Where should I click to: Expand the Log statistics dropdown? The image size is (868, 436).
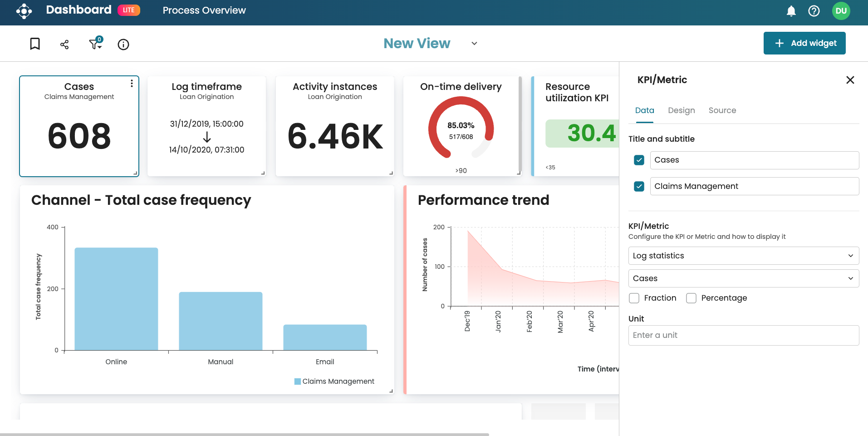click(x=743, y=256)
